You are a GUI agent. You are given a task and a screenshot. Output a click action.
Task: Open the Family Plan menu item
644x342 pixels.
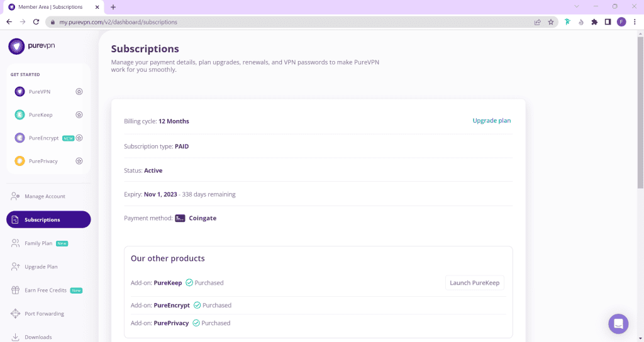tap(48, 243)
